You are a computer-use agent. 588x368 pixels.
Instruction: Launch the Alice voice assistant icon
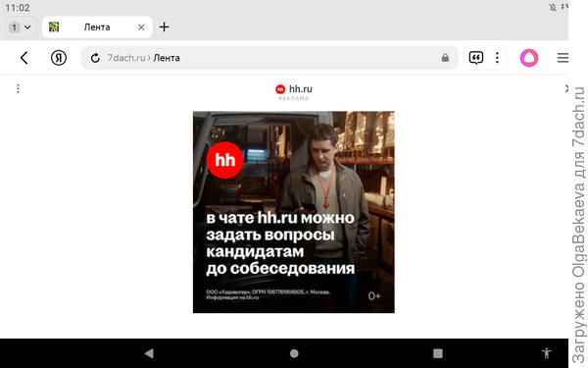(x=529, y=58)
